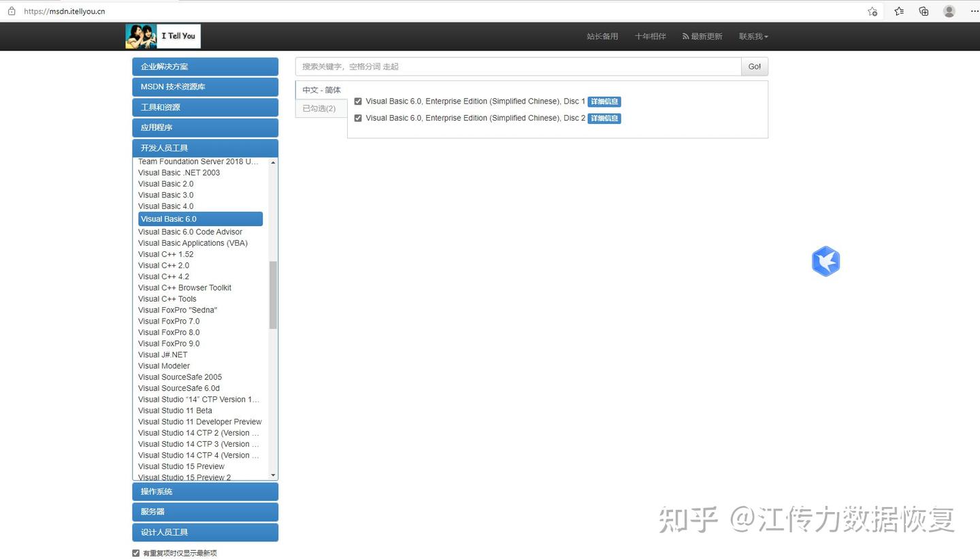Open the 联系我 dropdown menu

point(753,37)
